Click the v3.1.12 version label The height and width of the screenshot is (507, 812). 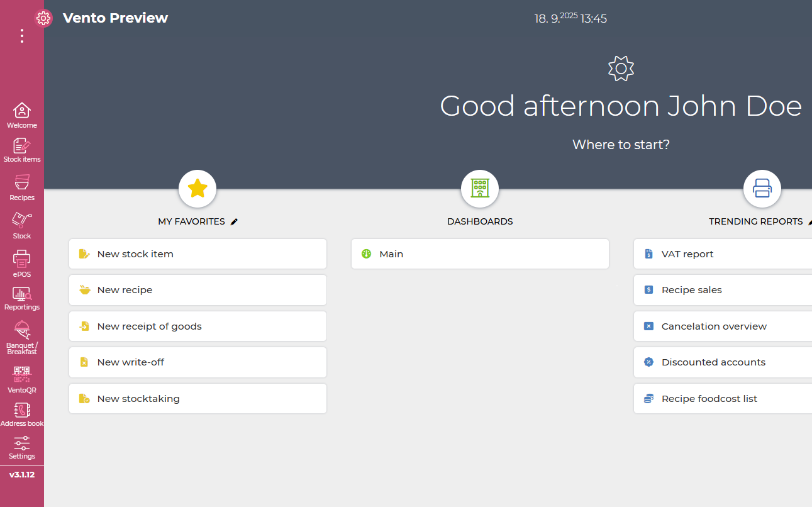(x=22, y=475)
